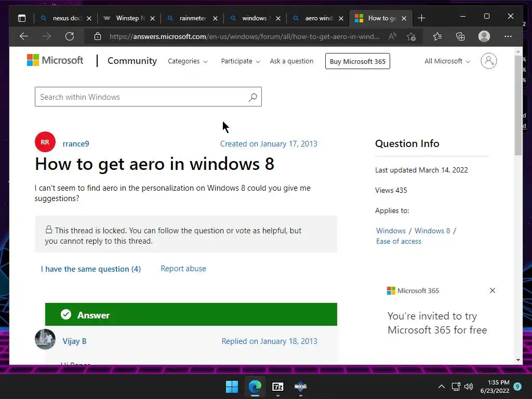Reload the current page
Viewport: 532px width, 399px height.
click(70, 36)
